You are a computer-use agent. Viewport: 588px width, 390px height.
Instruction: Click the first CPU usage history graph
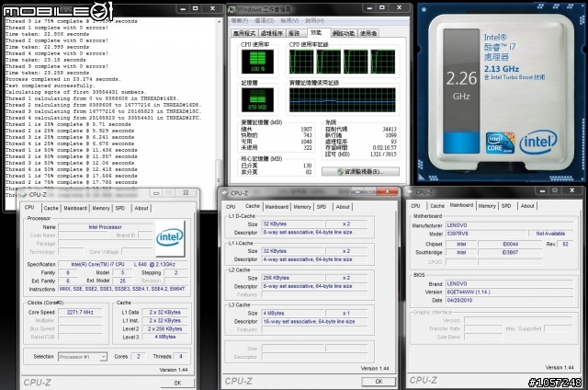pos(301,62)
